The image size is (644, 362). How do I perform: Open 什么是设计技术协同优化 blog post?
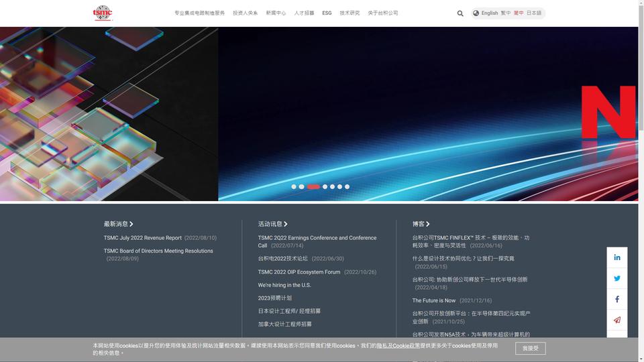click(464, 259)
